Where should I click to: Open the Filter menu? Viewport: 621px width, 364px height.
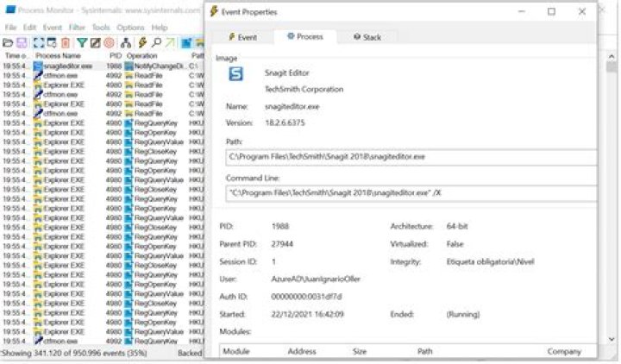pos(77,28)
